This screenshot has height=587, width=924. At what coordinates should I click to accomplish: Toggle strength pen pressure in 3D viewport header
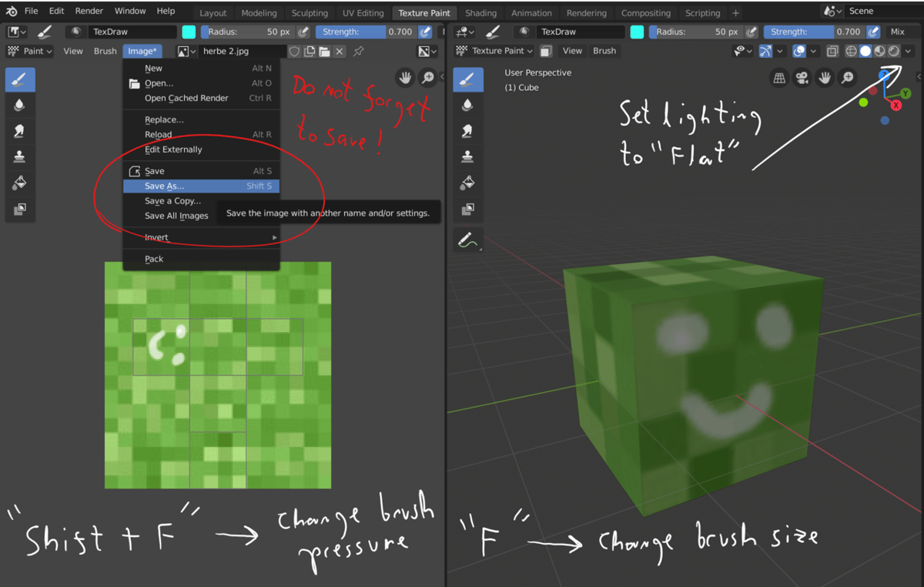pyautogui.click(x=873, y=32)
